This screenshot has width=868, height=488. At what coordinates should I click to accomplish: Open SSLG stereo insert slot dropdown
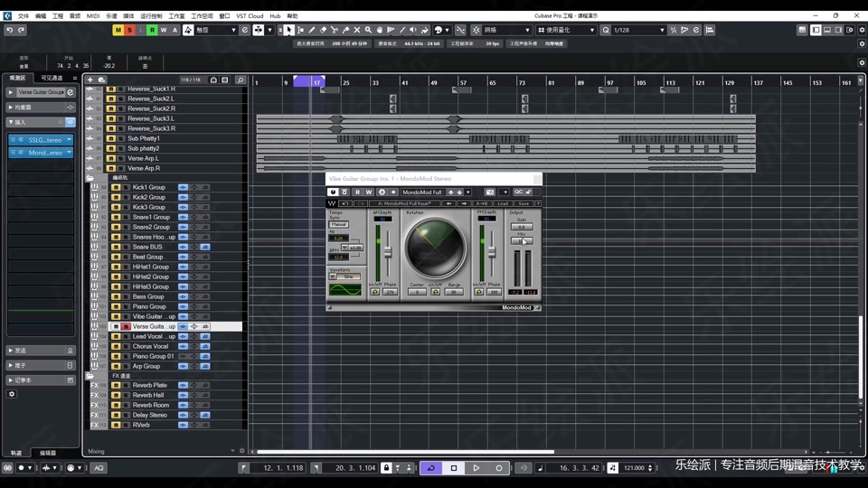click(x=70, y=140)
